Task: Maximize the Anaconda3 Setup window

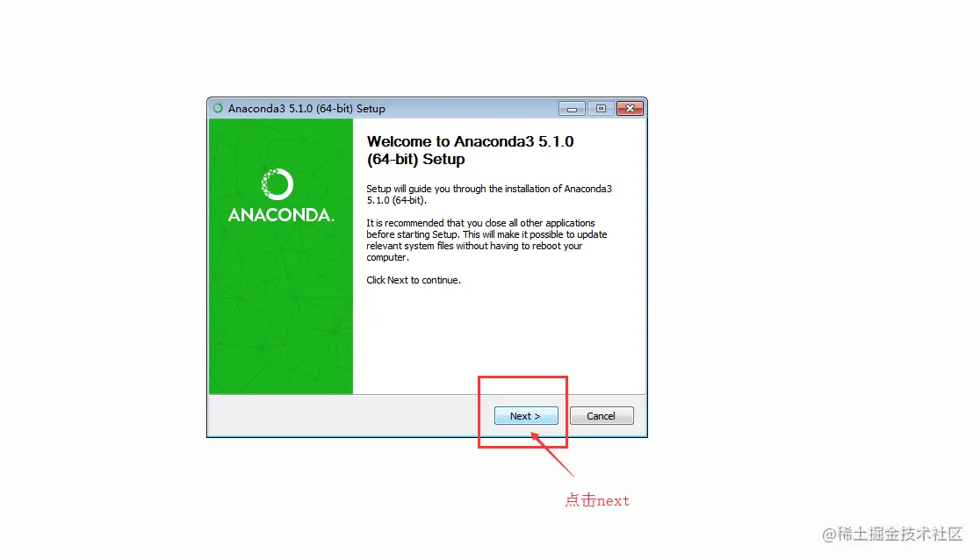Action: [601, 109]
